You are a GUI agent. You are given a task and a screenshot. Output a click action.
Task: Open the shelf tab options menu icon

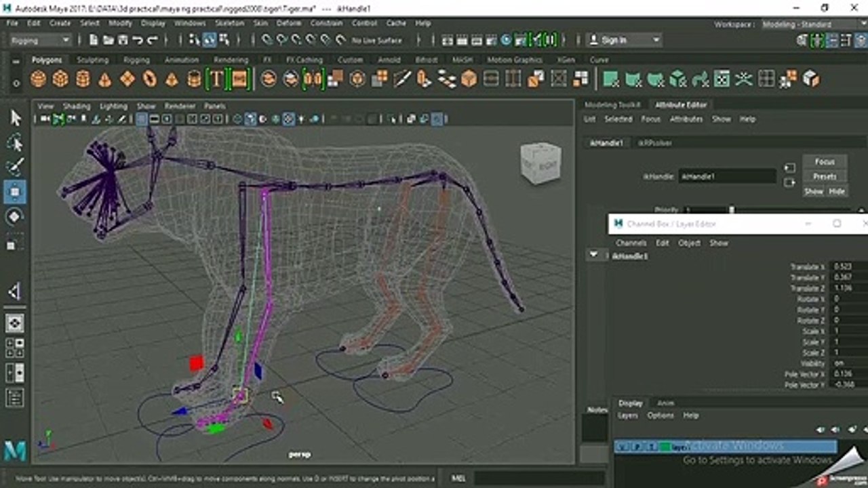click(x=16, y=60)
